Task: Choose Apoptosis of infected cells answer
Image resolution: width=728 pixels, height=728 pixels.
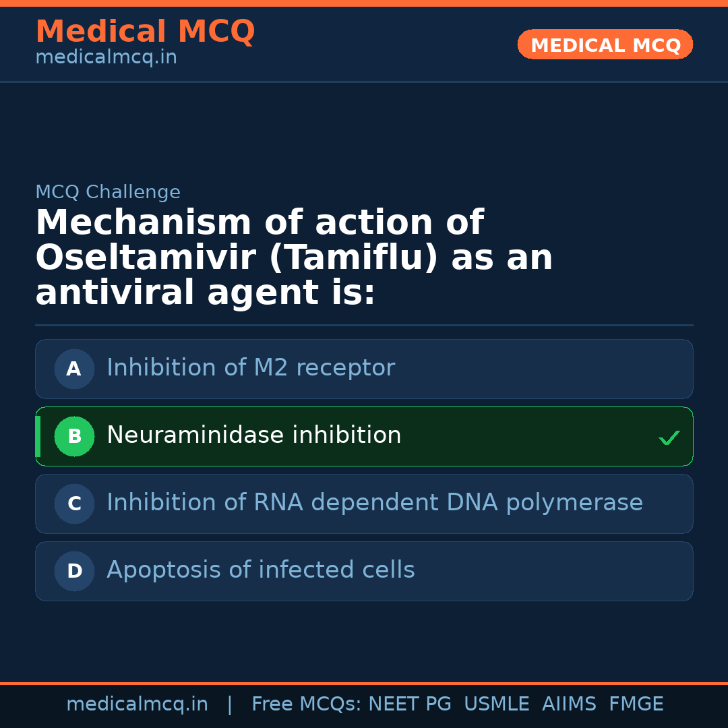Action: tap(364, 571)
